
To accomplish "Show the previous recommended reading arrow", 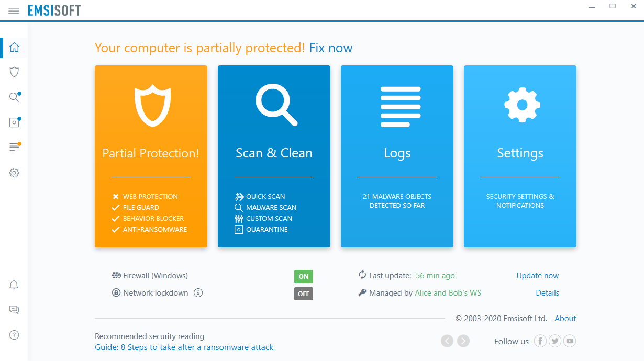I will pos(447,341).
